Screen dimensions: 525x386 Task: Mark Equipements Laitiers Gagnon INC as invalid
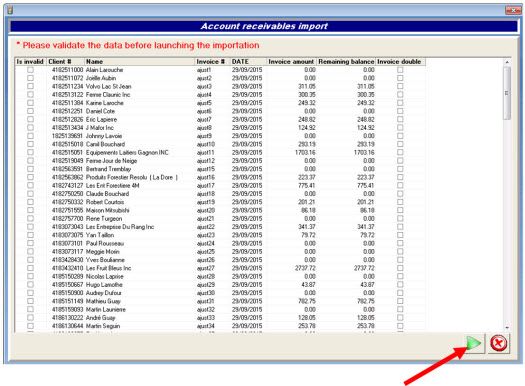(x=30, y=152)
